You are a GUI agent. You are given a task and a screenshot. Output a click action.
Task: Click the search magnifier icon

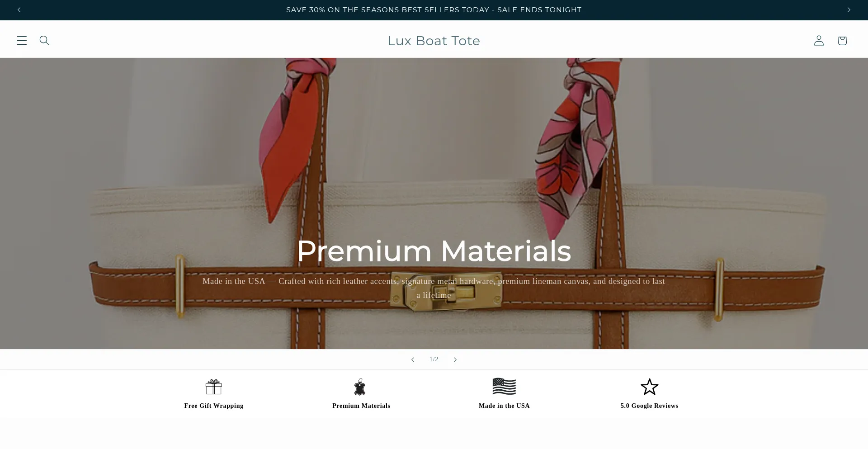click(x=44, y=41)
